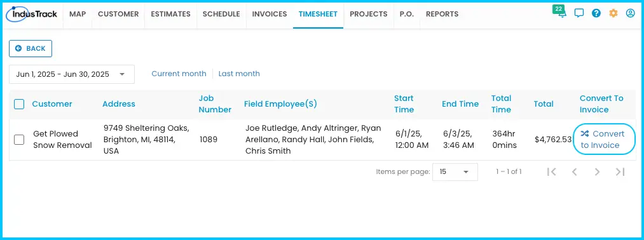Click job number 1089

tap(209, 140)
